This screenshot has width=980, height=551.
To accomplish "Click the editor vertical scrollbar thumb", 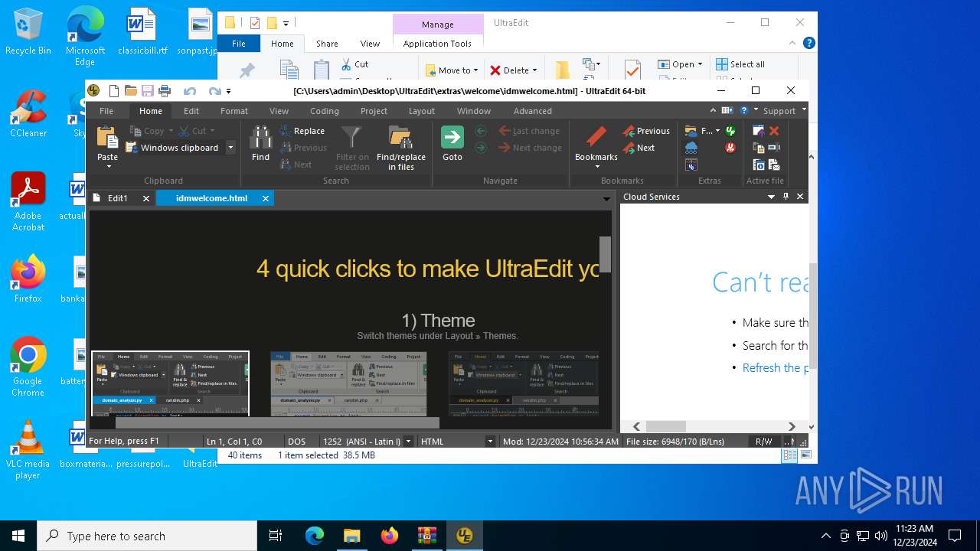I will click(605, 254).
